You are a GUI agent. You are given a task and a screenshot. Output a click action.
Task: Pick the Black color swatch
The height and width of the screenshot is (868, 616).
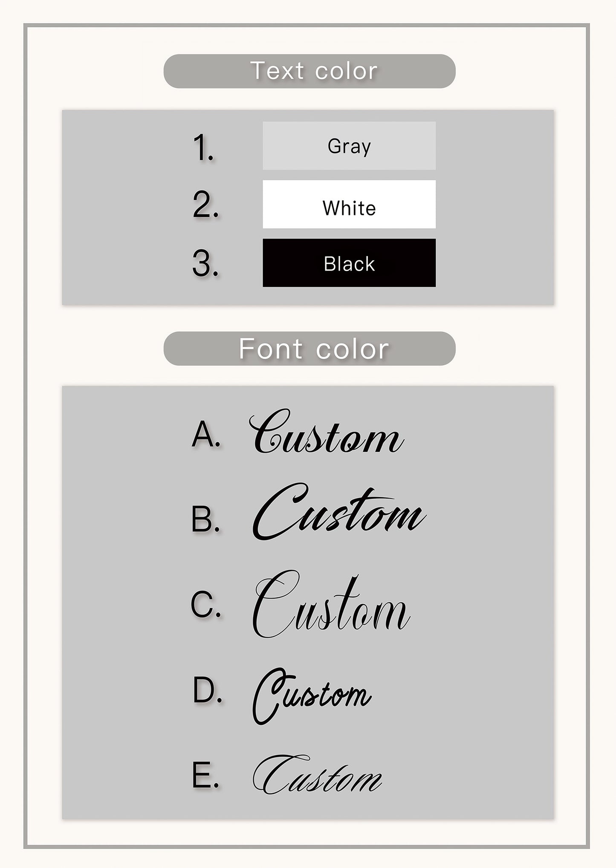coord(349,262)
